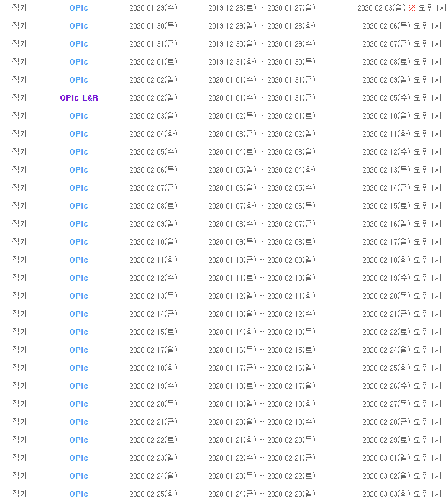448x501 pixels.
Task: Select registration period 2020.01.06(월) ~ 2020.02.05(수)
Action: pos(262,187)
